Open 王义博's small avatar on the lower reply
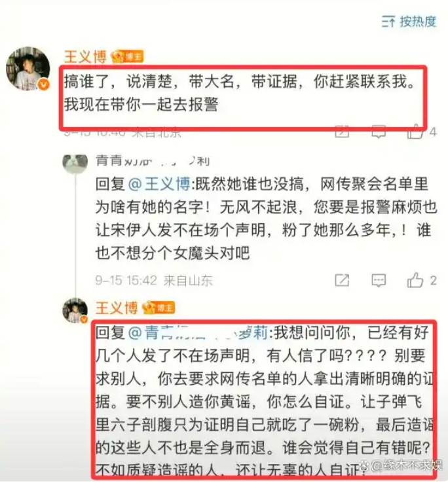 click(x=75, y=311)
